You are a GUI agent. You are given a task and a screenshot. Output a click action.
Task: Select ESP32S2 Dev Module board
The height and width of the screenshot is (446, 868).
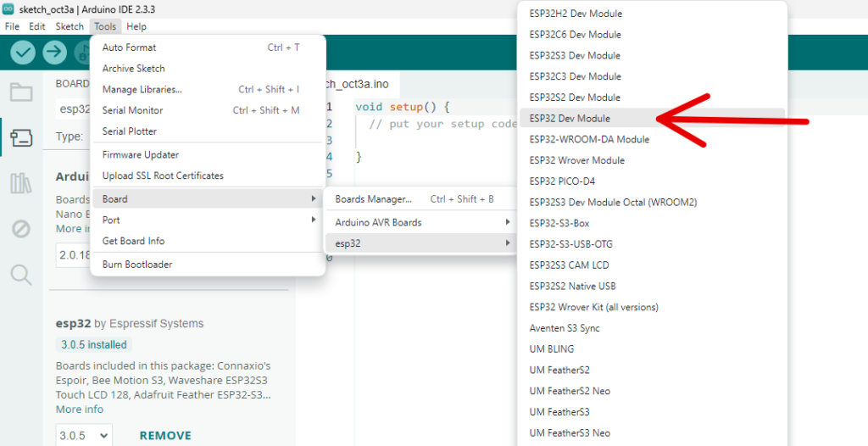pos(652,98)
